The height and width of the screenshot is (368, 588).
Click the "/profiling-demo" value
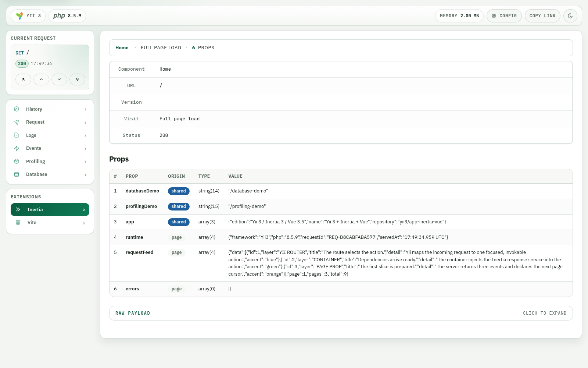point(247,206)
